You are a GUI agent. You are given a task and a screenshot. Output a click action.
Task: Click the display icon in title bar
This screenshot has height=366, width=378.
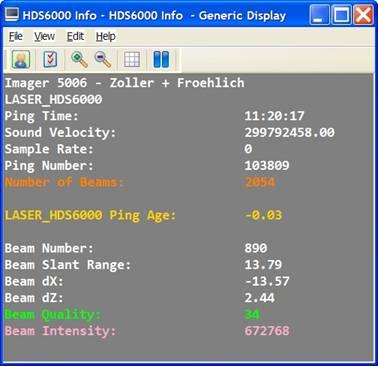pyautogui.click(x=12, y=15)
